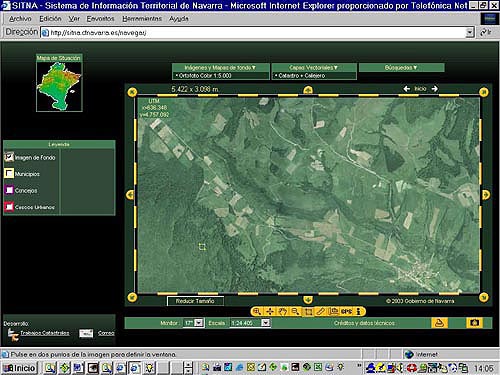Image resolution: width=500 pixels, height=375 pixels.
Task: Open the Ver menu
Action: point(74,19)
